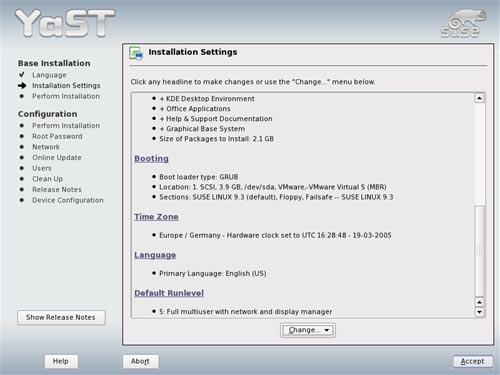Click '5: Full multiuser with network' line
Image resolution: width=500 pixels, height=375 pixels.
pos(246,312)
